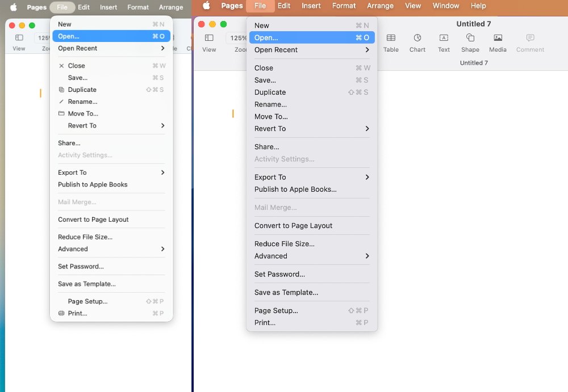Image resolution: width=568 pixels, height=392 pixels.
Task: Click the Untitled 7 window title on the right
Action: coord(474,24)
